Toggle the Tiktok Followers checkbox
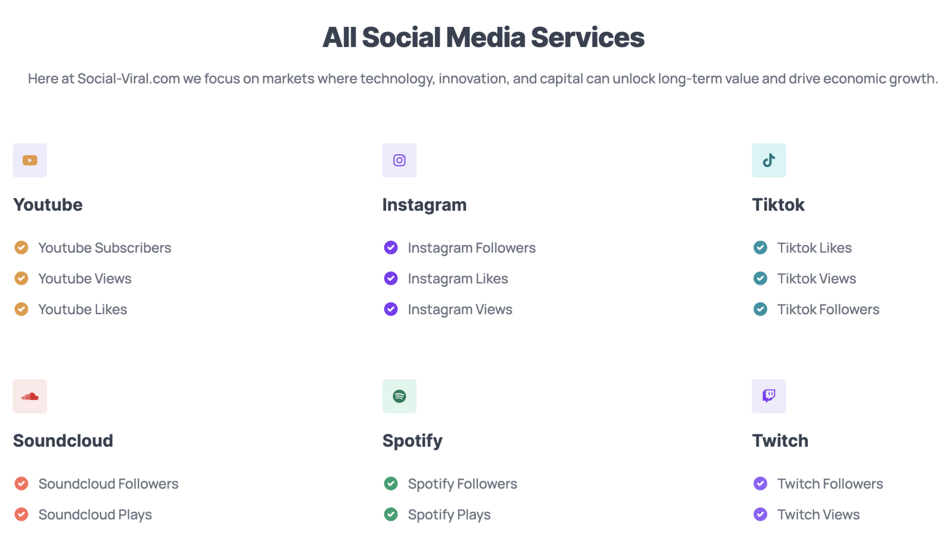Screen dimensions: 952x560 760,309
